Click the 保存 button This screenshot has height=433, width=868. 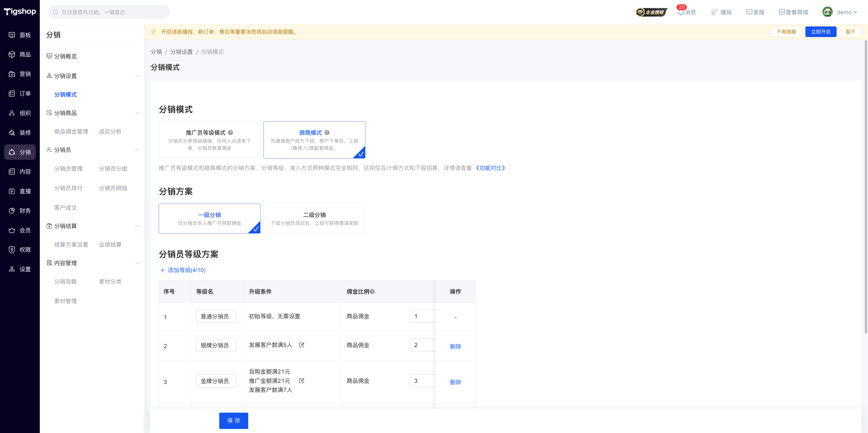pyautogui.click(x=234, y=421)
